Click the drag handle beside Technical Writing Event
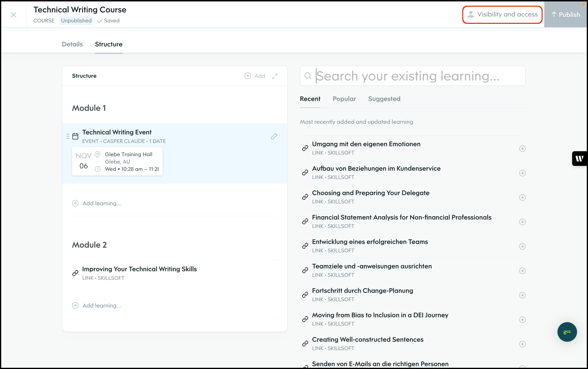 [x=68, y=136]
